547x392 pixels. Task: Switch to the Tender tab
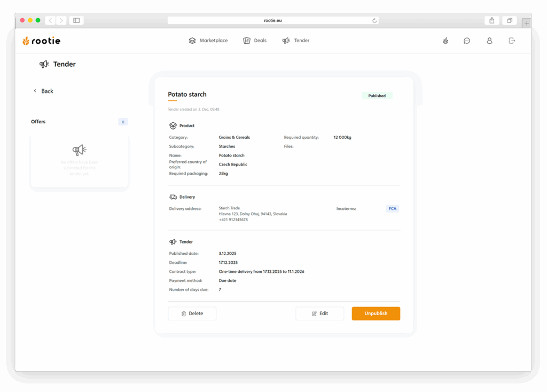[x=296, y=41]
